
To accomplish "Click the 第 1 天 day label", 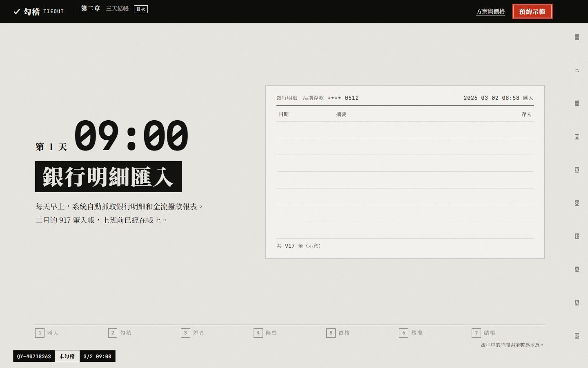I will (51, 146).
